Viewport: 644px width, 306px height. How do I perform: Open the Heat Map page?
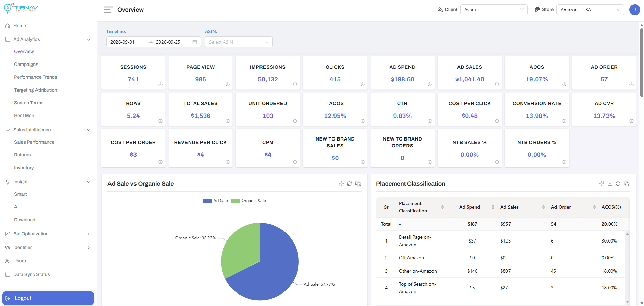point(24,116)
